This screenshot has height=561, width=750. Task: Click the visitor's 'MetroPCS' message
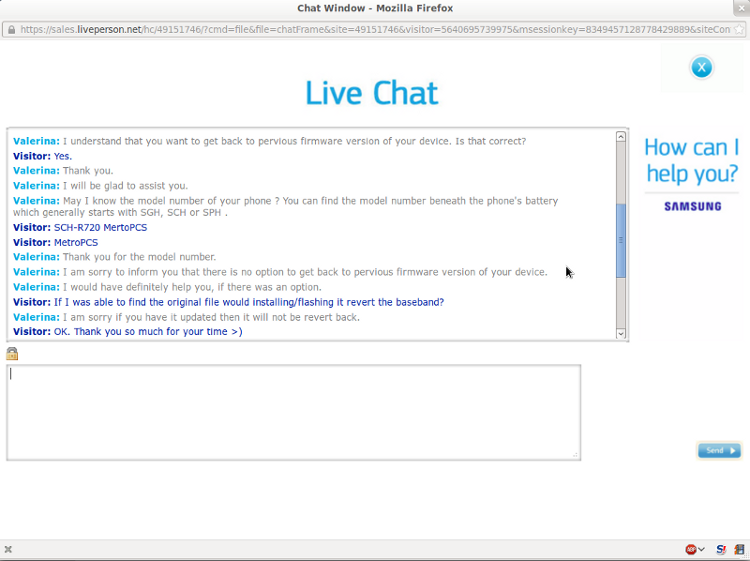(55, 242)
